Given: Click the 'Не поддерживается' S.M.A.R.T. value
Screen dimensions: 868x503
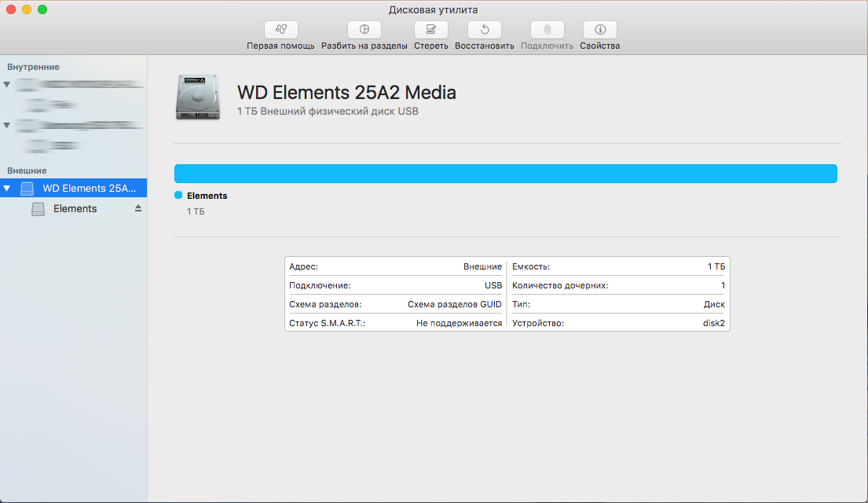Looking at the screenshot, I should pyautogui.click(x=459, y=323).
